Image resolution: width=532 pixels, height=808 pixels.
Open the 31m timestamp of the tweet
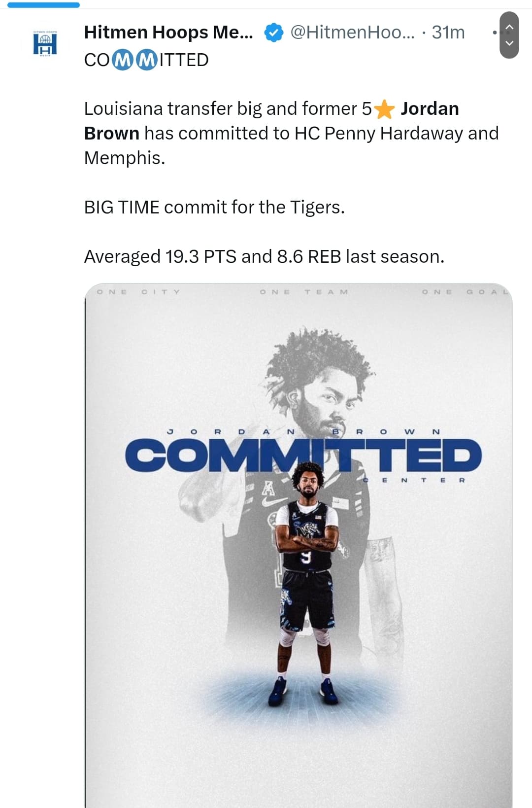[448, 33]
